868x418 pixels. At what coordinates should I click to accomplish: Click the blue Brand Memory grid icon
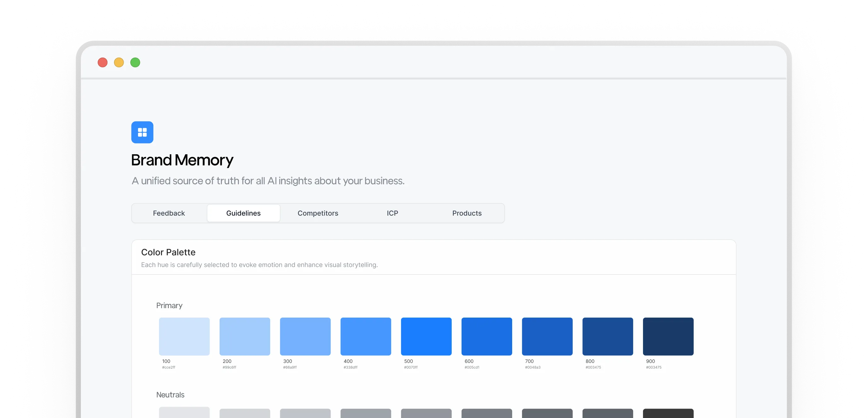coord(142,132)
